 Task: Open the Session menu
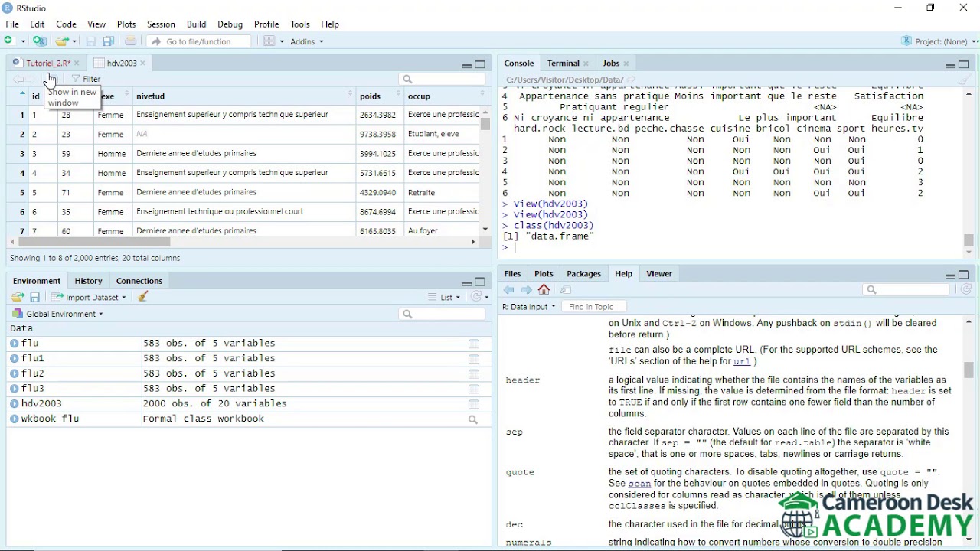(161, 24)
